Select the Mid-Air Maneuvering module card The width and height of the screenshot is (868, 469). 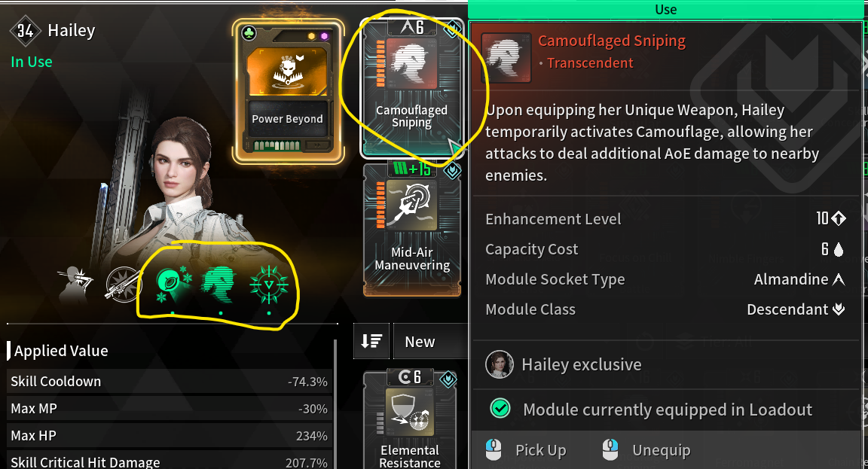pos(412,229)
